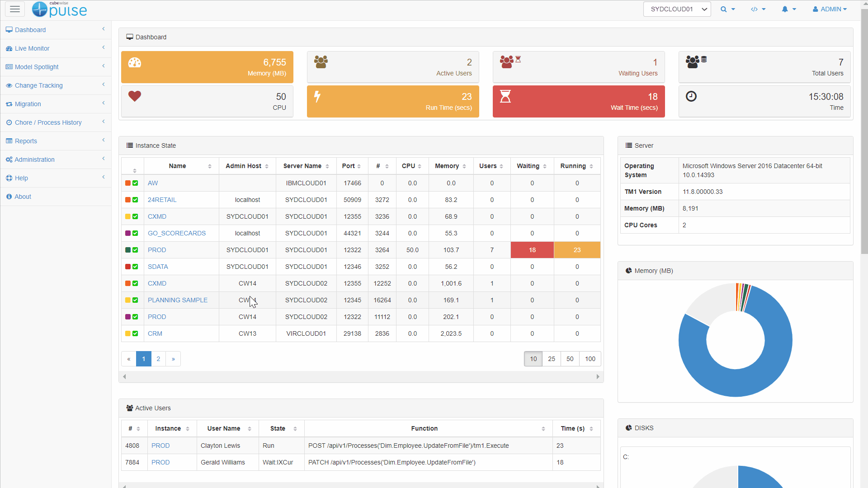Image resolution: width=868 pixels, height=488 pixels.
Task: Open Model Spotlight in the sidebar
Action: [37, 67]
